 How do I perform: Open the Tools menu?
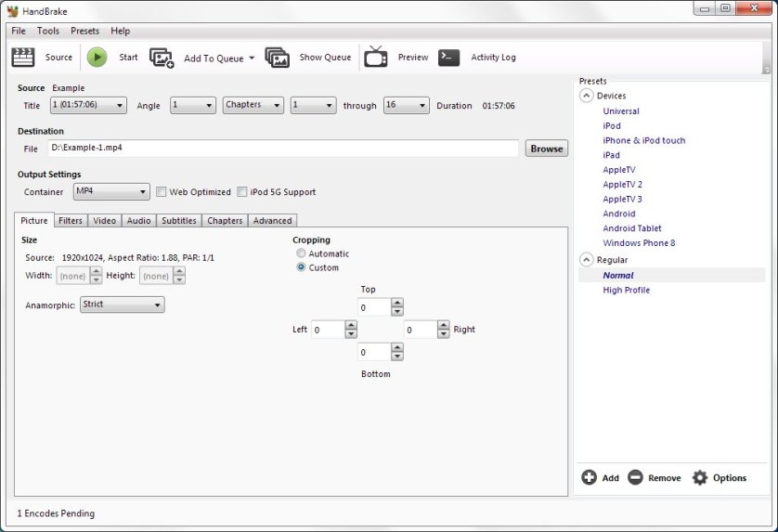tap(48, 31)
